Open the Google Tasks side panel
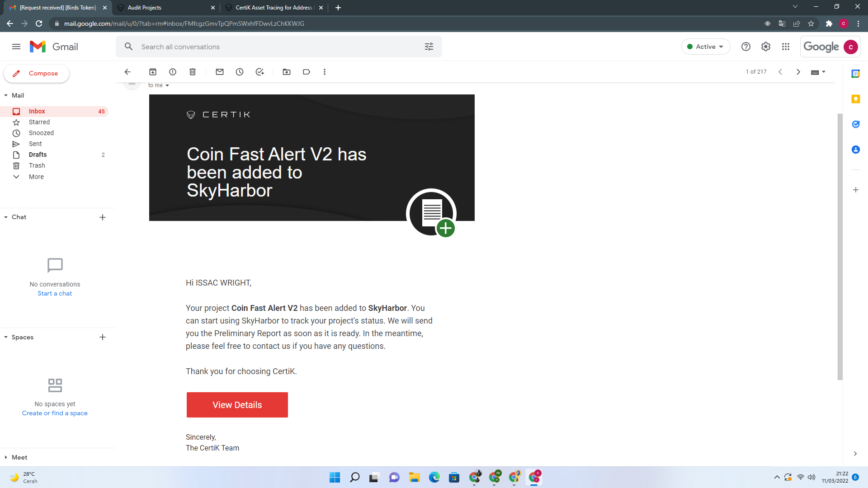 tap(856, 124)
